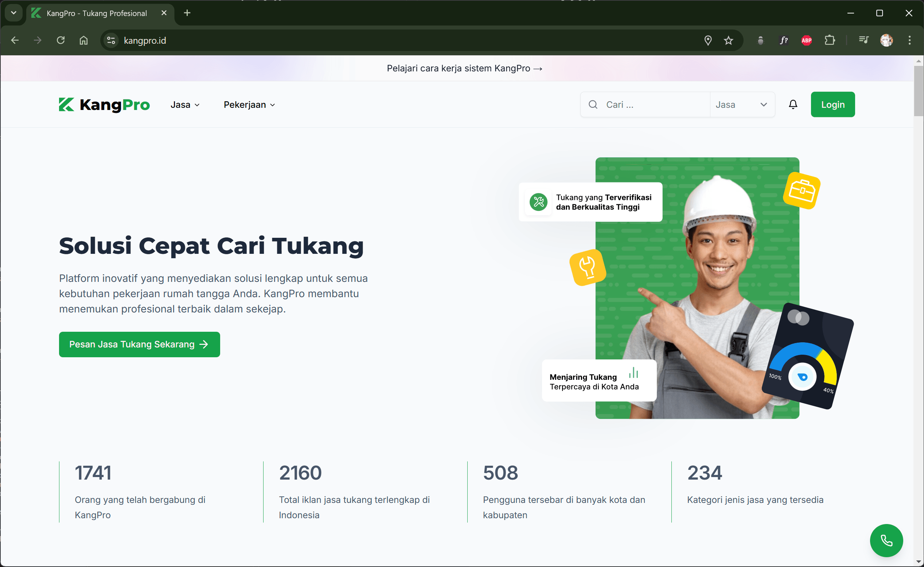Image resolution: width=924 pixels, height=567 pixels.
Task: Open the browser profile avatar
Action: pyautogui.click(x=886, y=40)
